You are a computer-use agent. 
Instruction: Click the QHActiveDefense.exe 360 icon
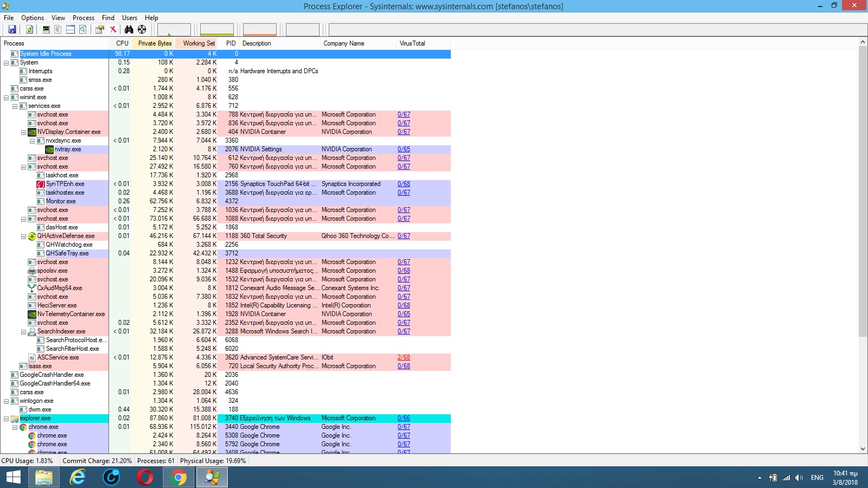pyautogui.click(x=32, y=236)
